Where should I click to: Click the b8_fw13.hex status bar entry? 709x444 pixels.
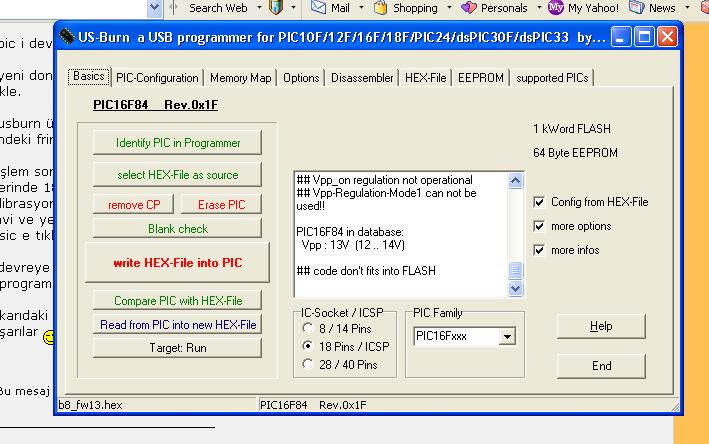(90, 405)
